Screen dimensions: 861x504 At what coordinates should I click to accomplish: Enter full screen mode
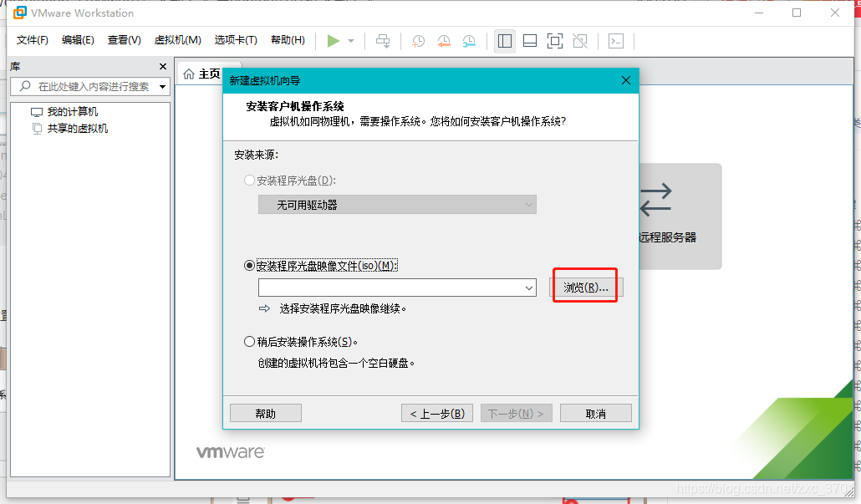click(x=554, y=40)
